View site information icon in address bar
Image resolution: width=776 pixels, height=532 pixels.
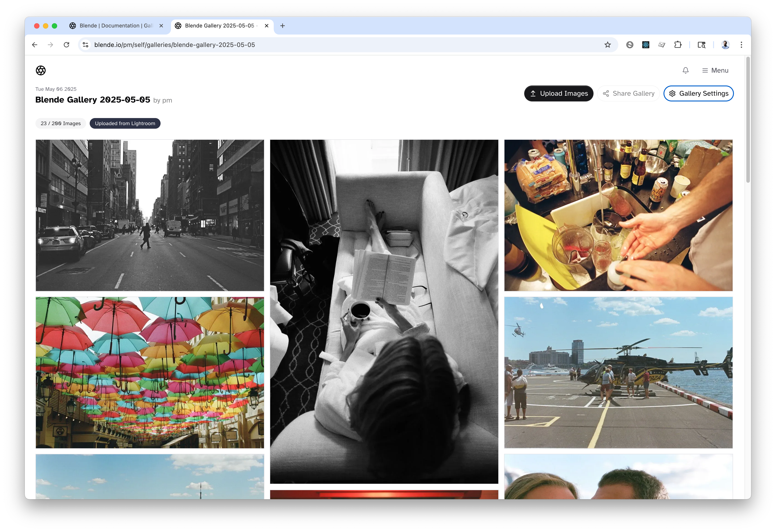(85, 45)
